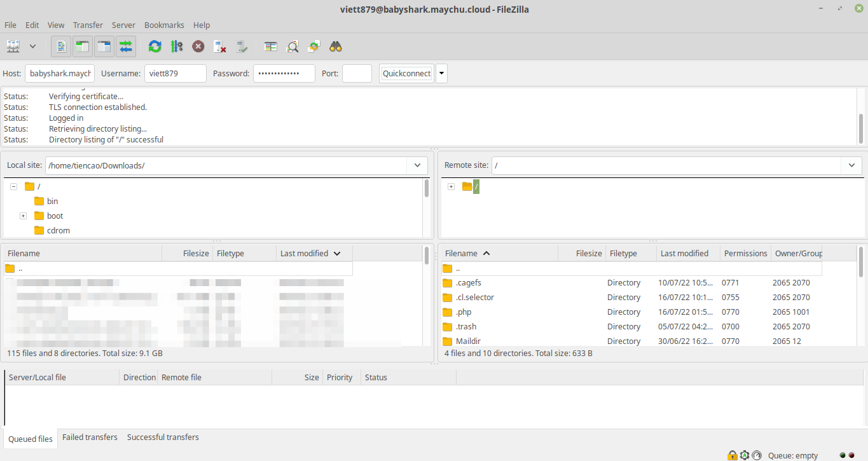Image resolution: width=868 pixels, height=461 pixels.
Task: Open the Quickconnect history dropdown
Action: pos(441,73)
